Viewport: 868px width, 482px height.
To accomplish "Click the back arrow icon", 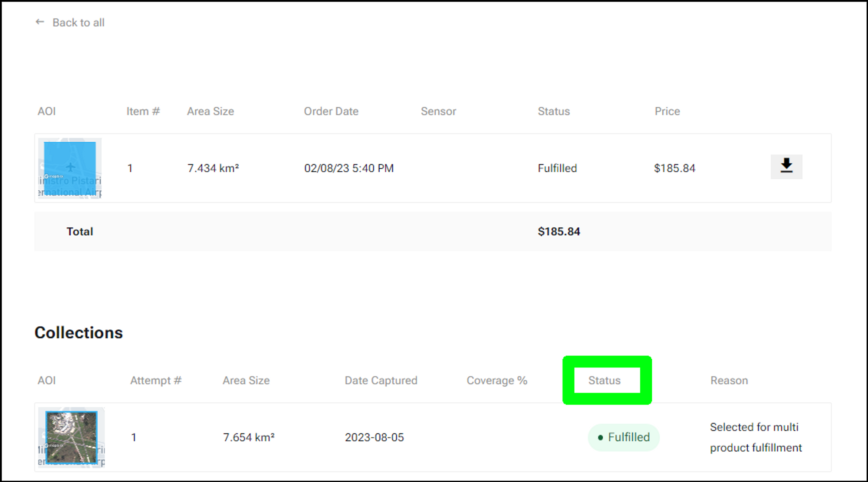I will coord(40,22).
